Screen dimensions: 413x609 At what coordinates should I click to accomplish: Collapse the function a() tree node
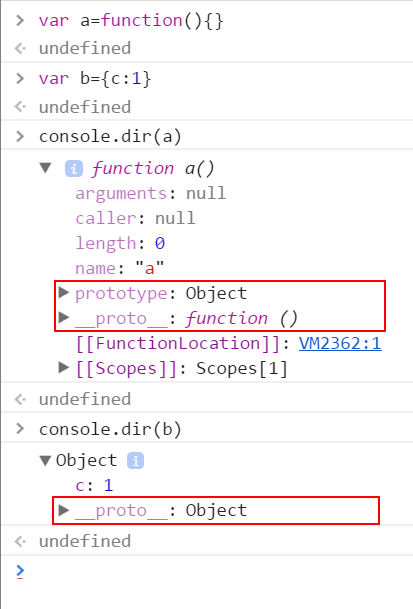tap(46, 168)
